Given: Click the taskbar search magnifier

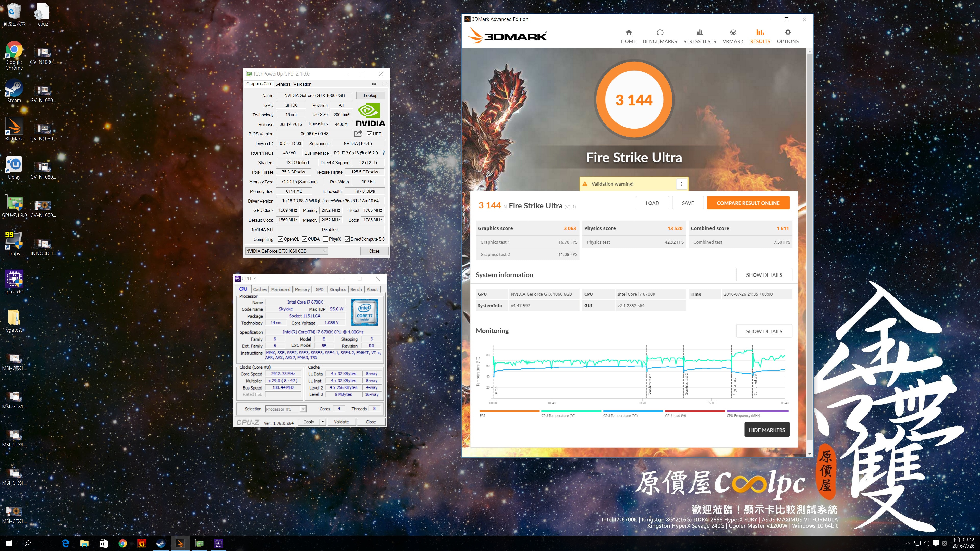Looking at the screenshot, I should coord(27,543).
